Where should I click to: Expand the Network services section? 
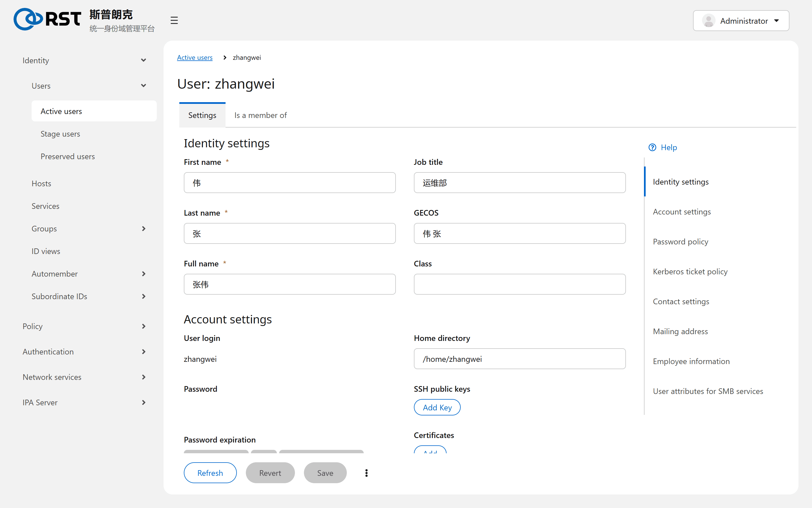click(85, 377)
